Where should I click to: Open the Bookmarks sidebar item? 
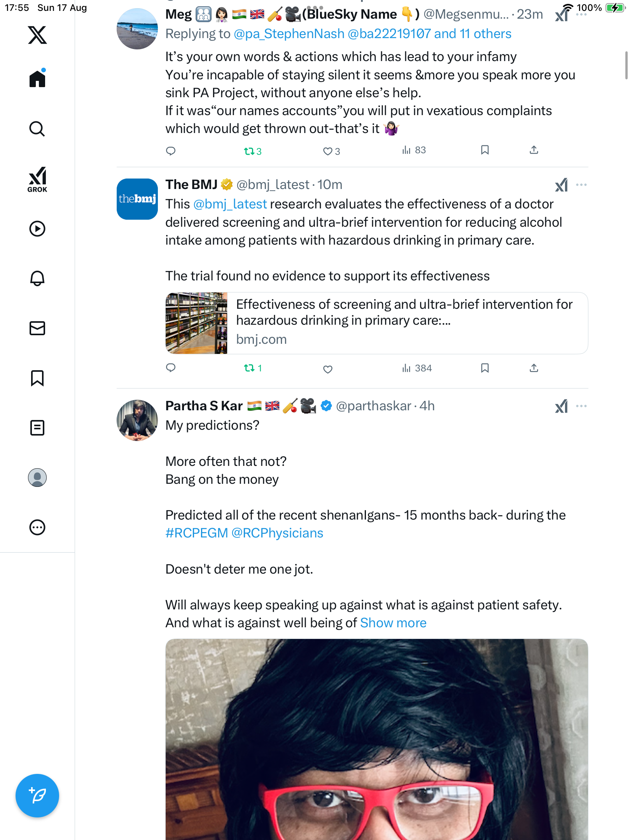(37, 378)
